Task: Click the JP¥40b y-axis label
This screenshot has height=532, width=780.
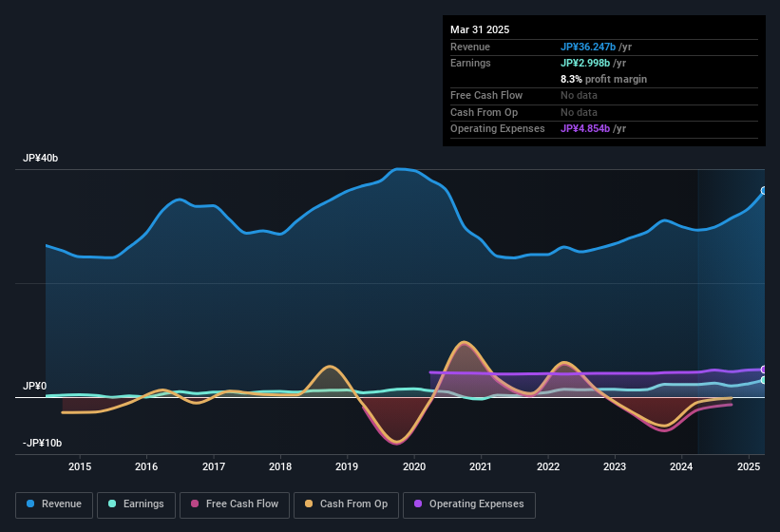Action: (x=40, y=158)
